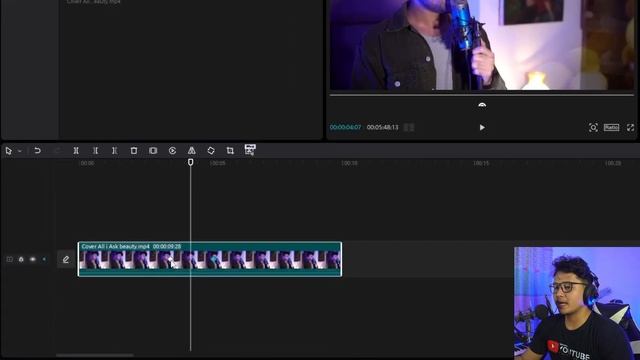Redo the last undone edit
The image size is (640, 360).
coord(57,151)
